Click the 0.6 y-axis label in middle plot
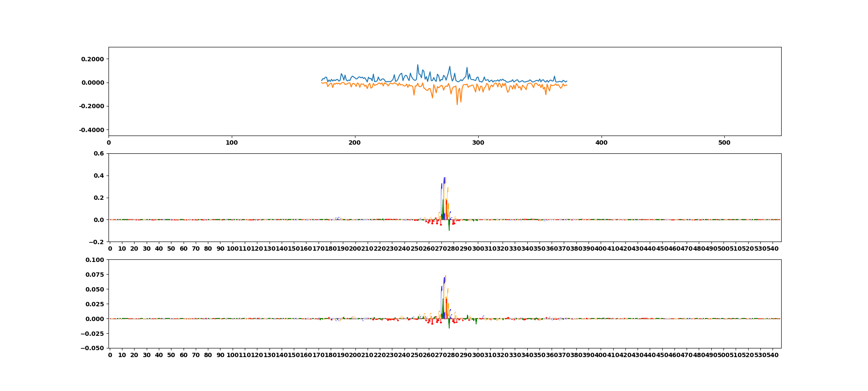This screenshot has width=868, height=391. 99,153
